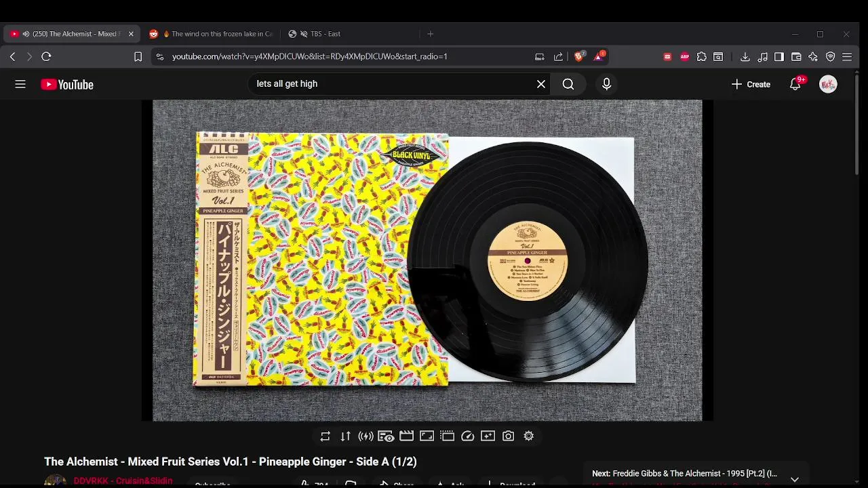Toggle cinema mode clapperboard icon
Screen dimensions: 868x488
[406, 436]
